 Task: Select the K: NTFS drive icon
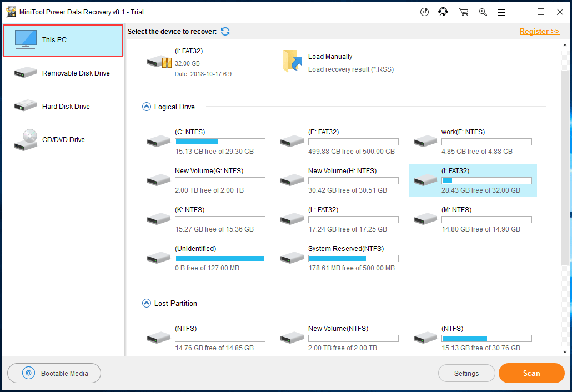point(159,219)
